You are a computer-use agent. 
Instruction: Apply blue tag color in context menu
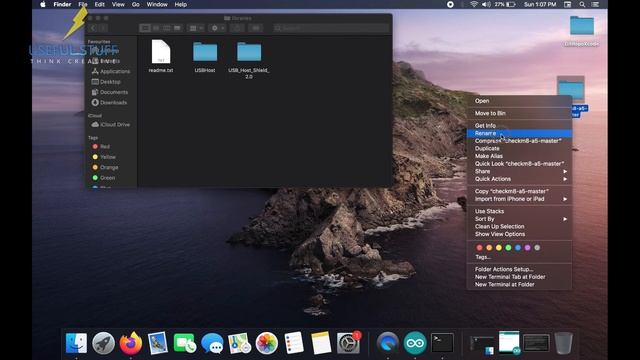518,247
